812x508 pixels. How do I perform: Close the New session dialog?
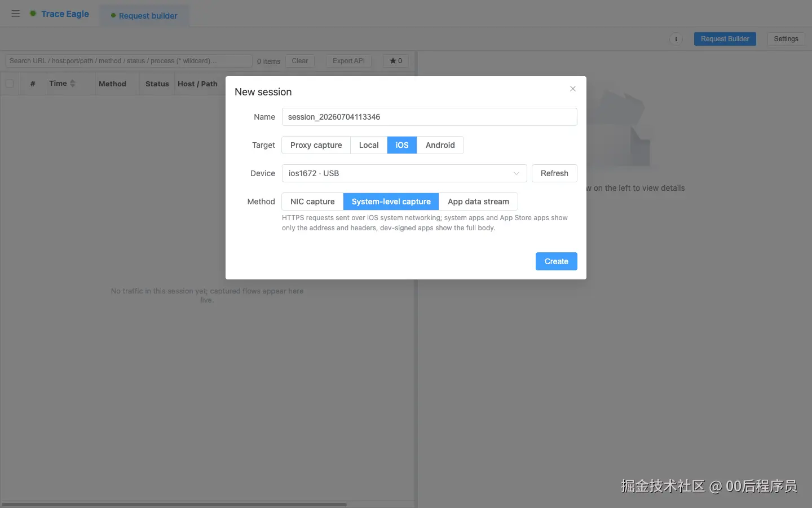click(573, 89)
